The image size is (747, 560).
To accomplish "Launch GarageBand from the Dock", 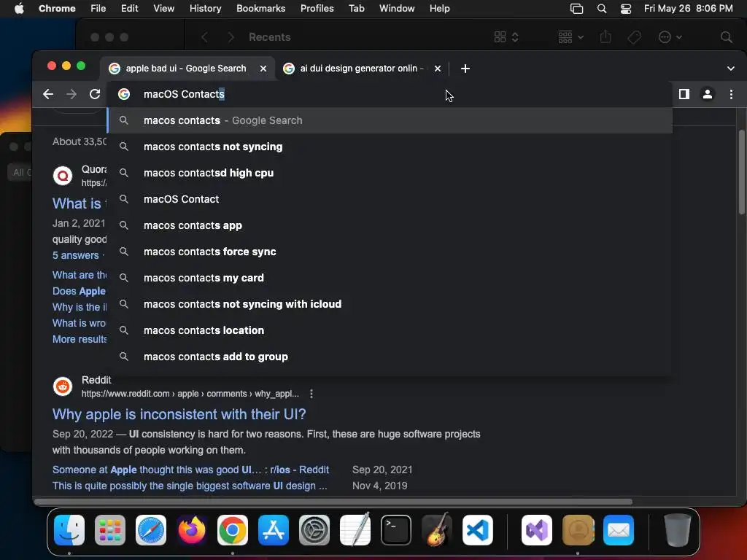I will 437,530.
